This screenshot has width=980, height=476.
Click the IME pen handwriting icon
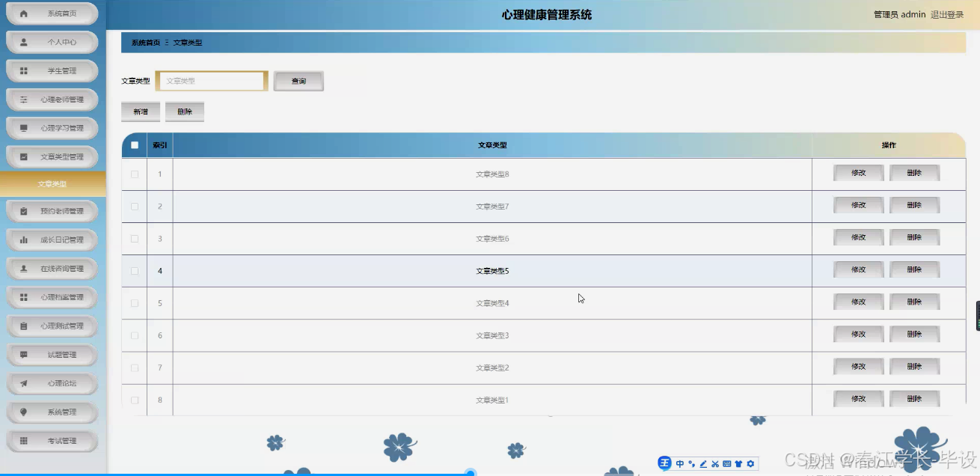[703, 464]
